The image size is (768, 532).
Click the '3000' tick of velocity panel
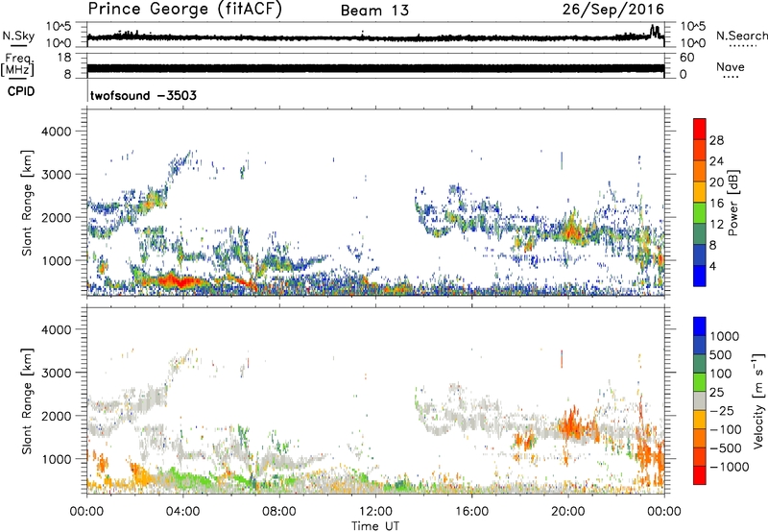tap(57, 373)
